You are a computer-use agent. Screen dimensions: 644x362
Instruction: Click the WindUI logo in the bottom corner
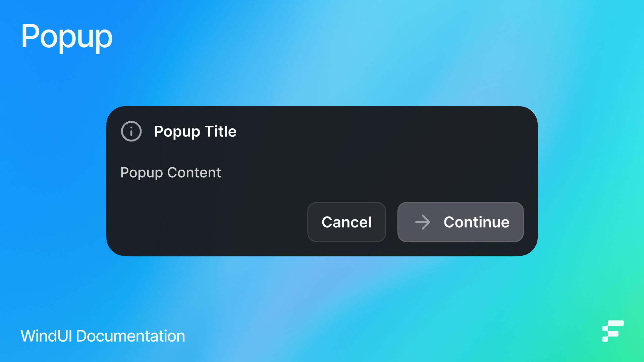coord(613,331)
